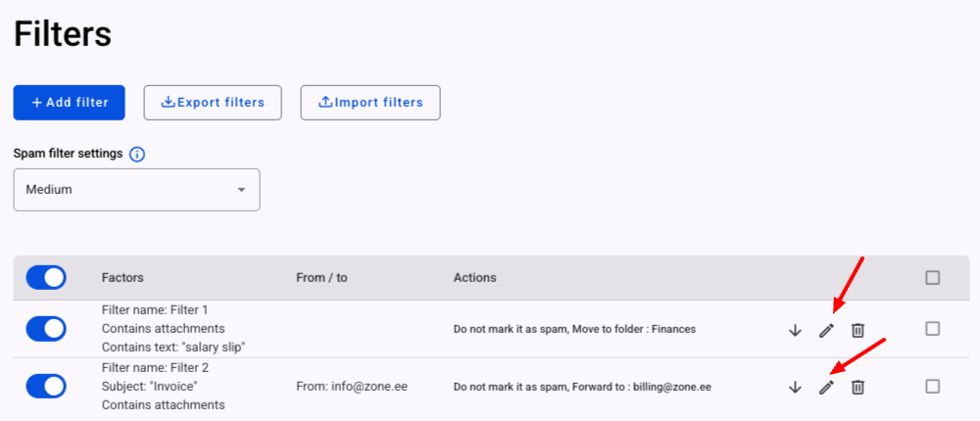This screenshot has height=421, width=980.
Task: Delete Filter 2 using trash icon
Action: click(x=857, y=387)
